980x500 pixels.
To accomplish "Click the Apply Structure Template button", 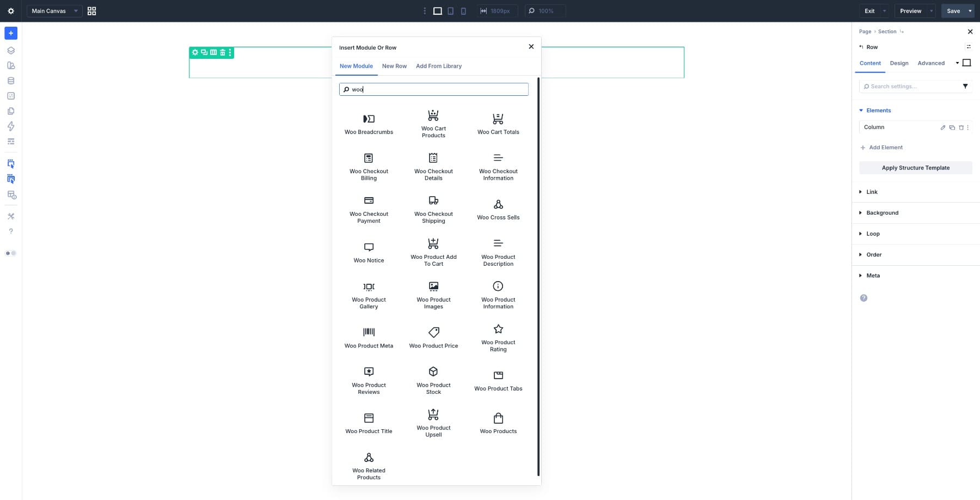I will tap(915, 168).
